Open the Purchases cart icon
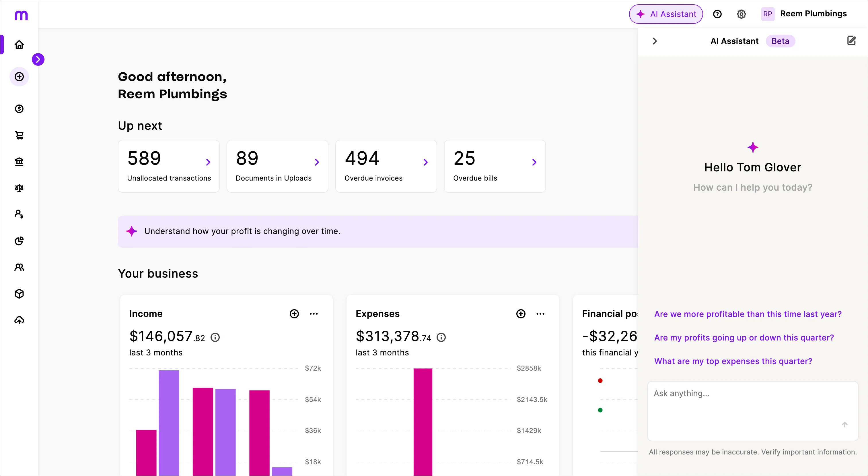 [19, 135]
